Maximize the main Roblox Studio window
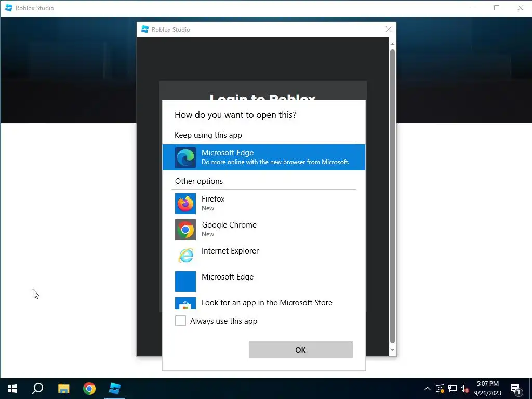 click(x=496, y=8)
